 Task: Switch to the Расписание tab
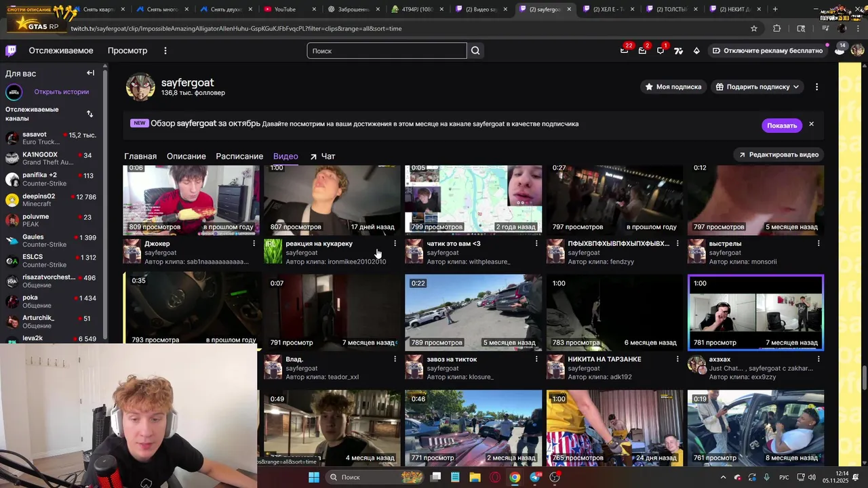point(239,156)
